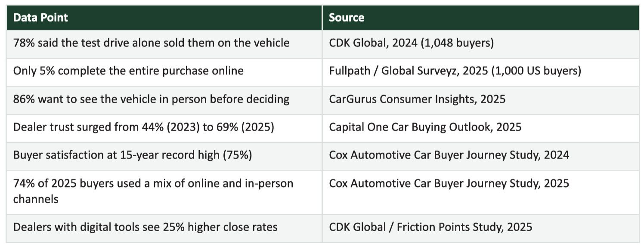Image resolution: width=644 pixels, height=247 pixels.
Task: Click the Only 5% complete purchase online cell
Action: pos(164,72)
